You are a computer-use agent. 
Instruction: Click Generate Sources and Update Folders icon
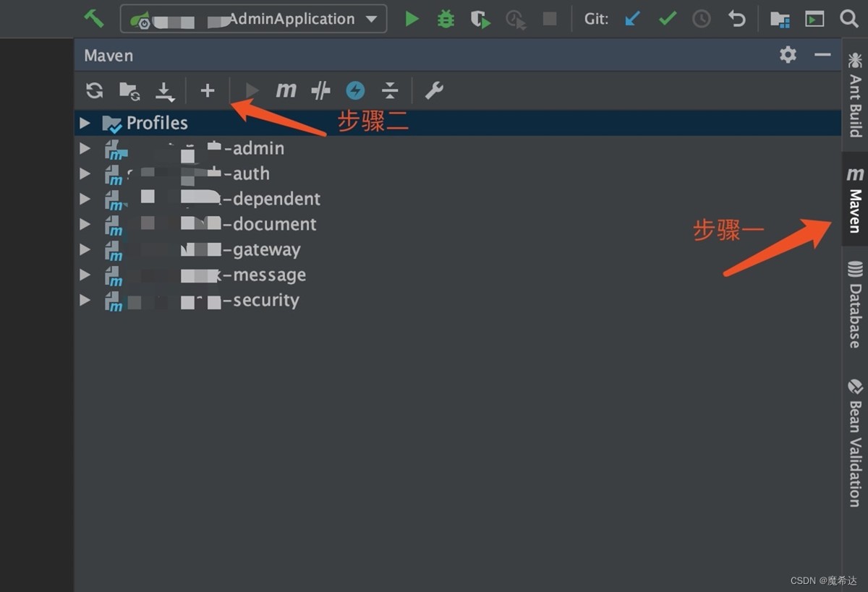coord(129,90)
